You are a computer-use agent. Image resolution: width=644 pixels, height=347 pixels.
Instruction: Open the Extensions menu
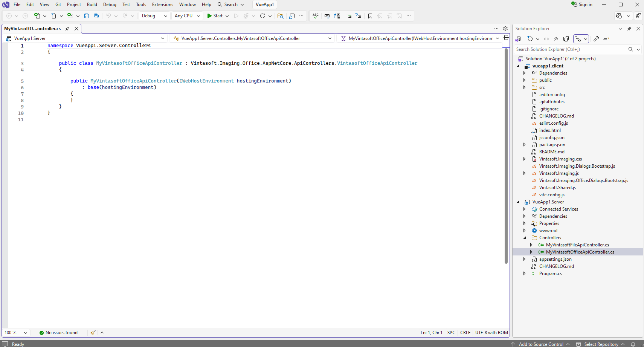162,5
